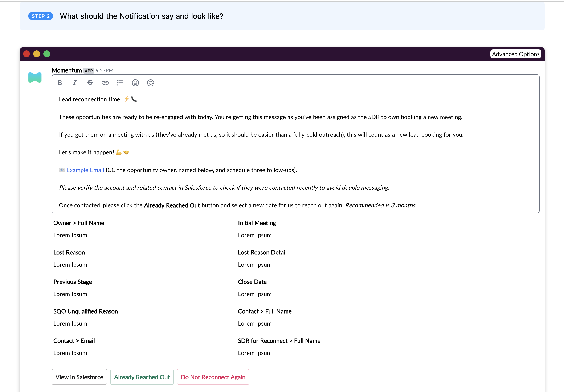Click the @ mention icon
Viewport: 564px width, 392px height.
pos(151,83)
